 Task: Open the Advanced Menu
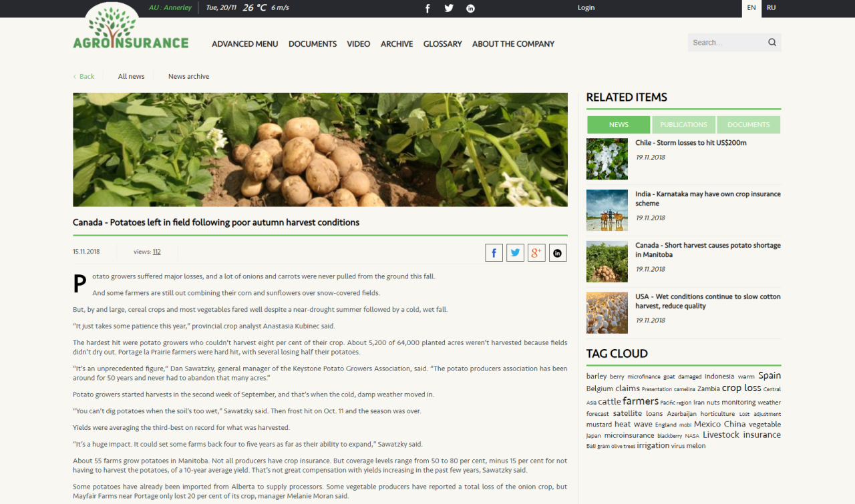244,44
